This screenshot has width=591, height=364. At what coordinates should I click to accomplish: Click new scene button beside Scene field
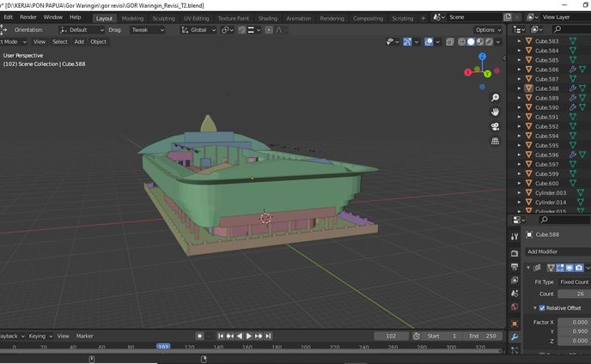pos(508,17)
